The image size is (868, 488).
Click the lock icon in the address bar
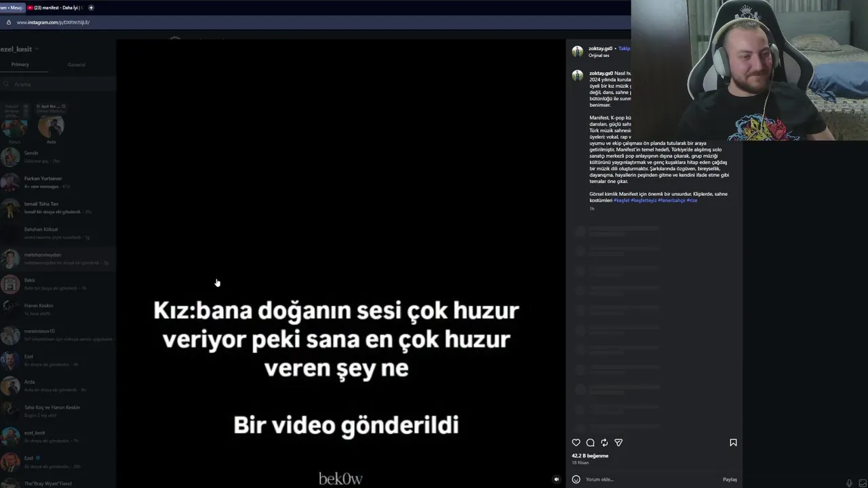tap(8, 22)
